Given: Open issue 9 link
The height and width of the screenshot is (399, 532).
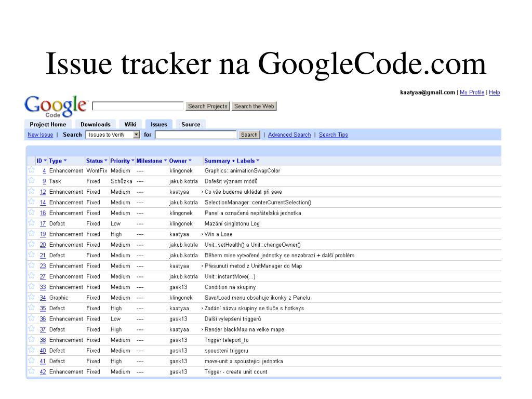Looking at the screenshot, I should pos(44,181).
